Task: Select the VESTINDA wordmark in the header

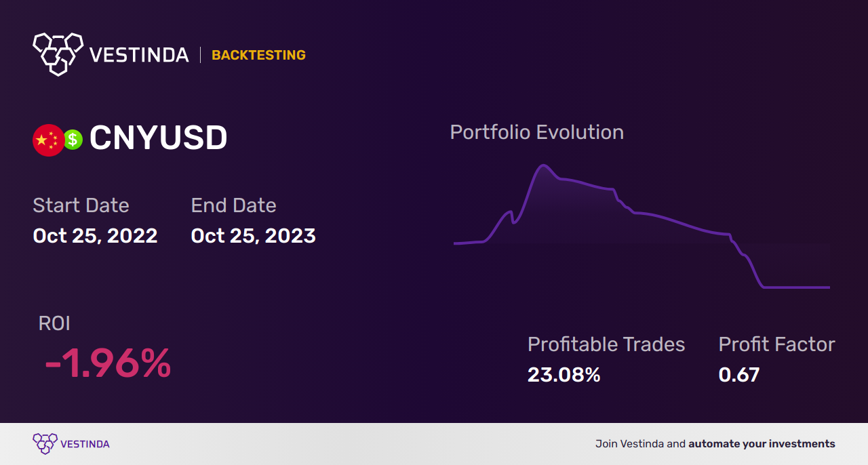Action: [139, 56]
